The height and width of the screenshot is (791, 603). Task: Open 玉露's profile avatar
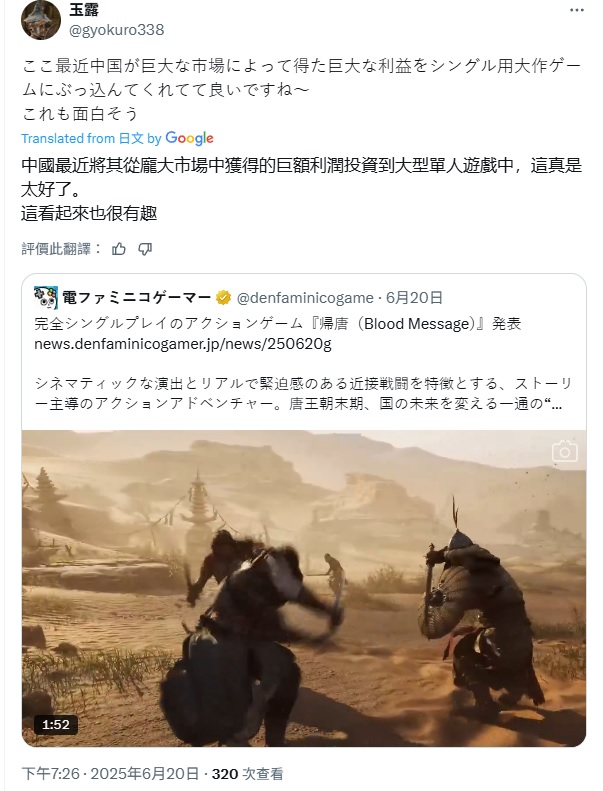tap(41, 20)
